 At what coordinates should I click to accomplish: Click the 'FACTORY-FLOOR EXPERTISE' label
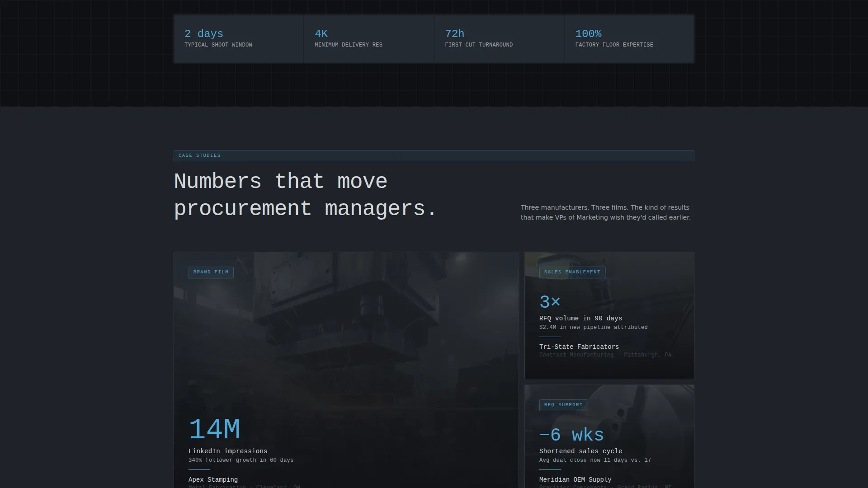[x=614, y=45]
